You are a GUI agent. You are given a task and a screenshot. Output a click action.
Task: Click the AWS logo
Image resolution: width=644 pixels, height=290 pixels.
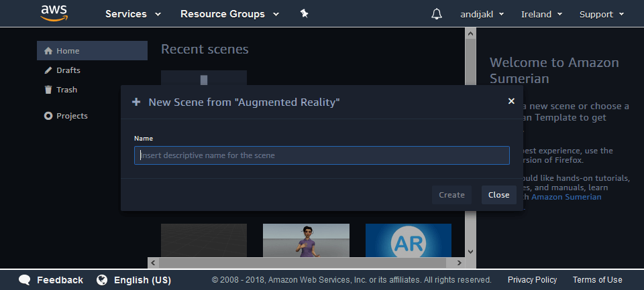coord(54,13)
